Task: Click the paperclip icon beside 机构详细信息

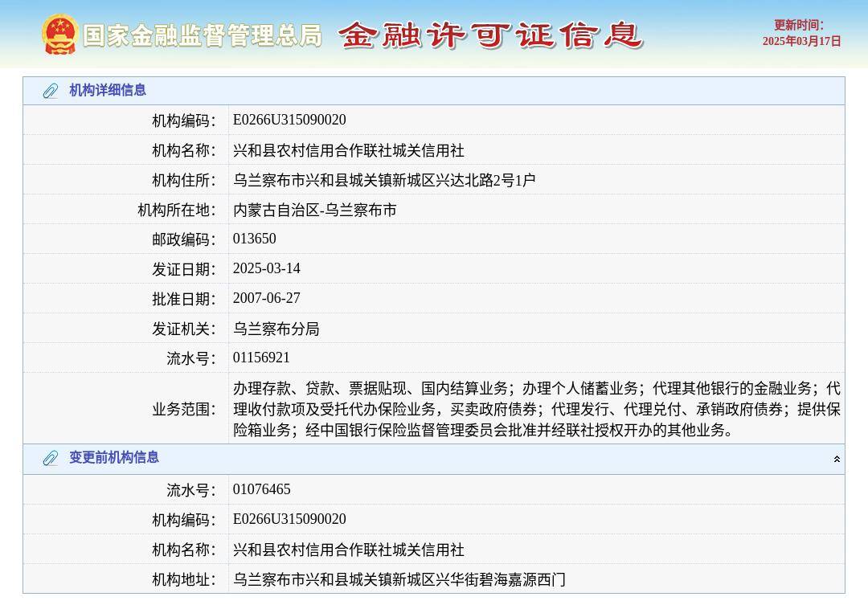Action: (51, 91)
